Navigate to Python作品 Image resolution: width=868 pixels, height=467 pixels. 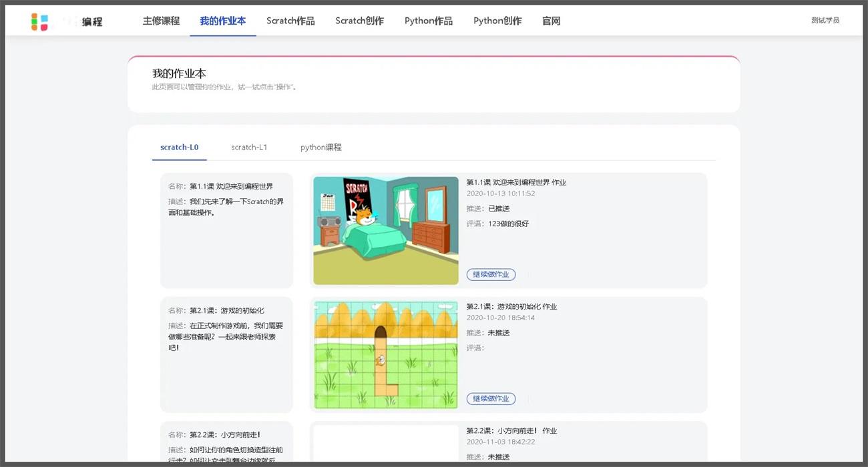pyautogui.click(x=429, y=21)
